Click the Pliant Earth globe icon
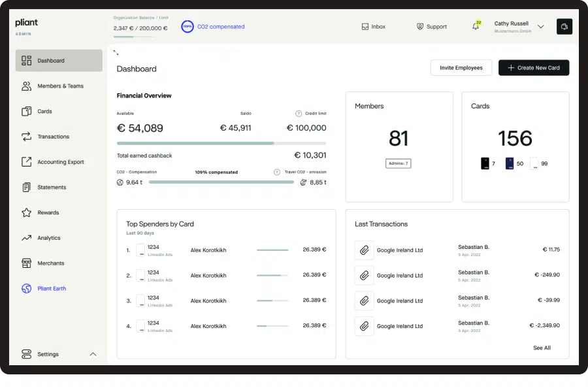The width and height of the screenshot is (588, 392). (26, 289)
